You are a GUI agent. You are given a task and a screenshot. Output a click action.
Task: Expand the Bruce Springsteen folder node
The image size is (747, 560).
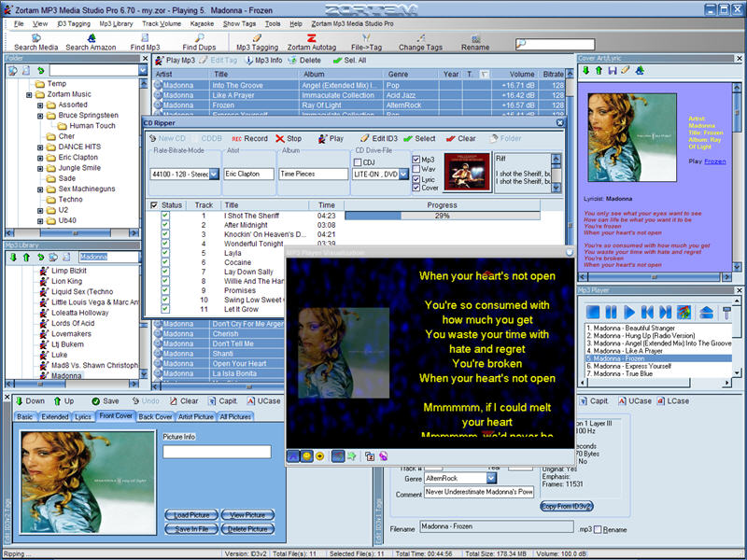coord(41,115)
